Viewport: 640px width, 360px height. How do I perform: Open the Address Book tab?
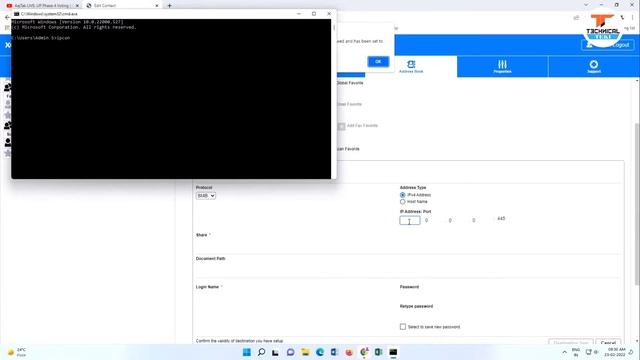411,66
